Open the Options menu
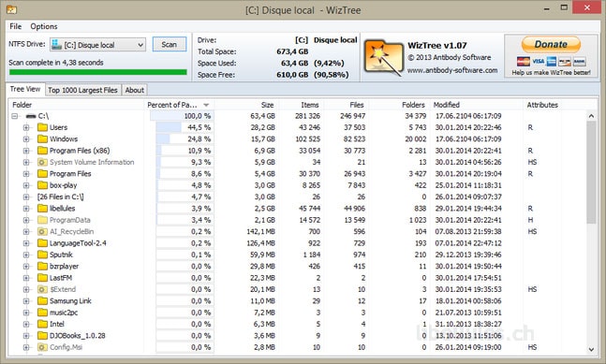This screenshot has width=606, height=364. (44, 26)
